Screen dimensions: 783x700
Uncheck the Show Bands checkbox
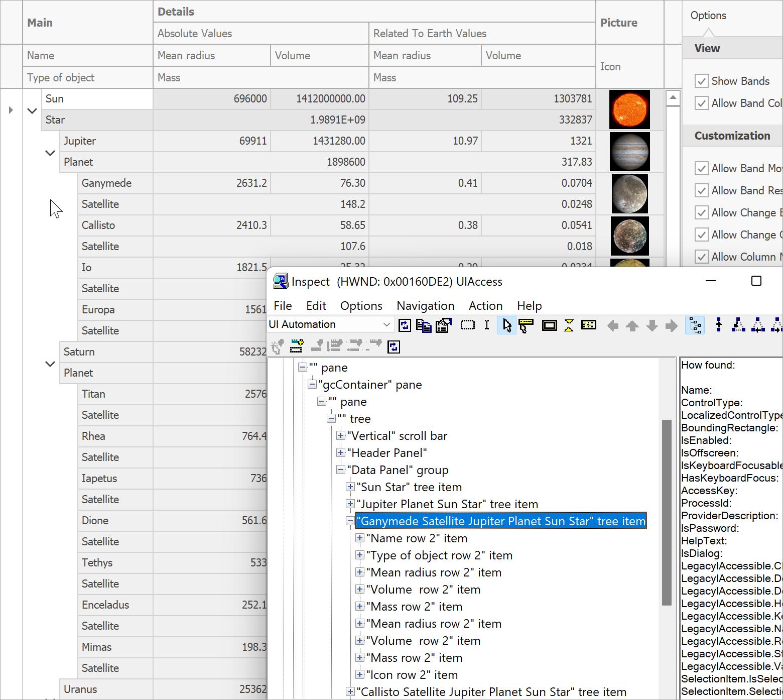pos(701,81)
